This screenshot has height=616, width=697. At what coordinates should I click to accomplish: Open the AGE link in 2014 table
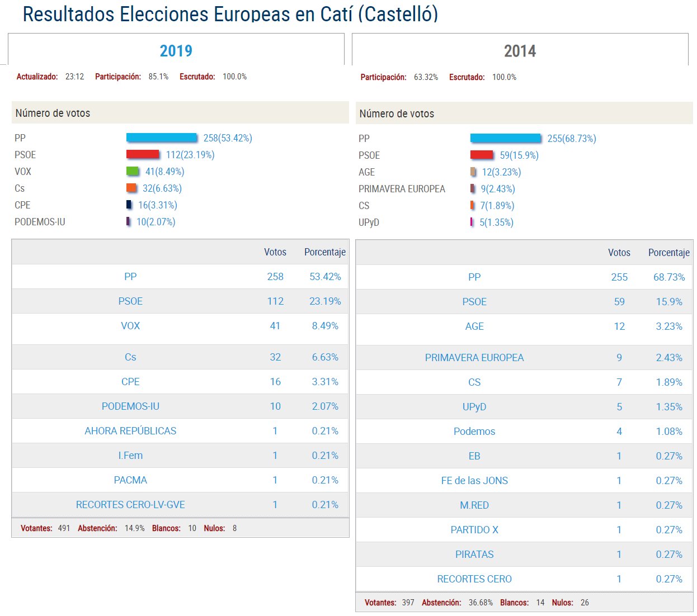474,326
